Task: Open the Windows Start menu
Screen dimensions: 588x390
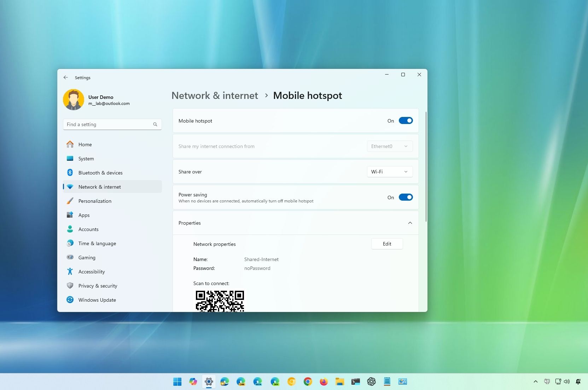Action: [x=177, y=382]
